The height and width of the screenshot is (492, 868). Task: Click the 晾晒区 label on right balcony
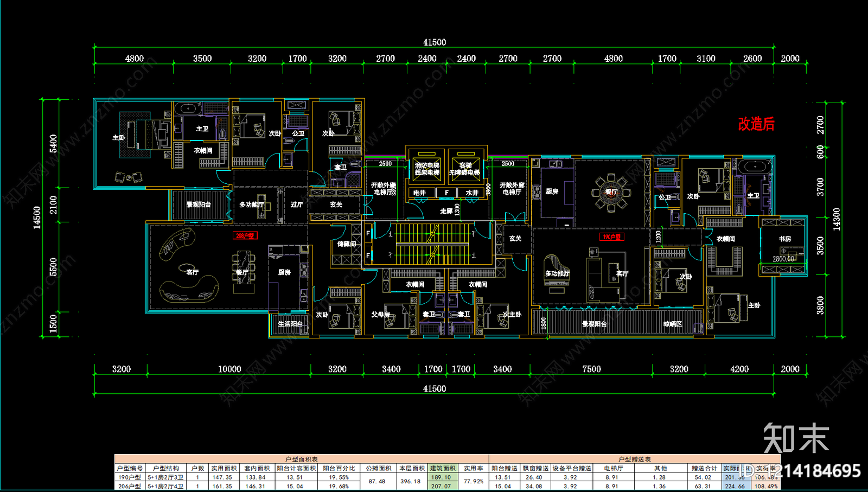[672, 324]
